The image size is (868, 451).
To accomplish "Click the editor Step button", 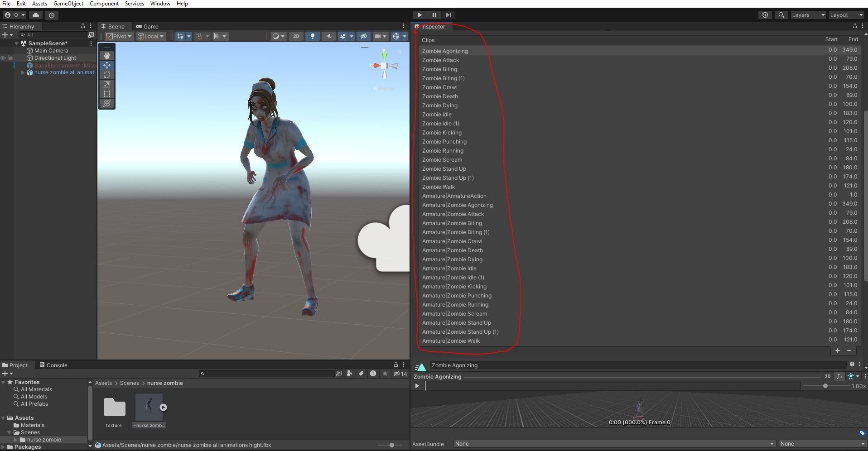I will tap(448, 15).
